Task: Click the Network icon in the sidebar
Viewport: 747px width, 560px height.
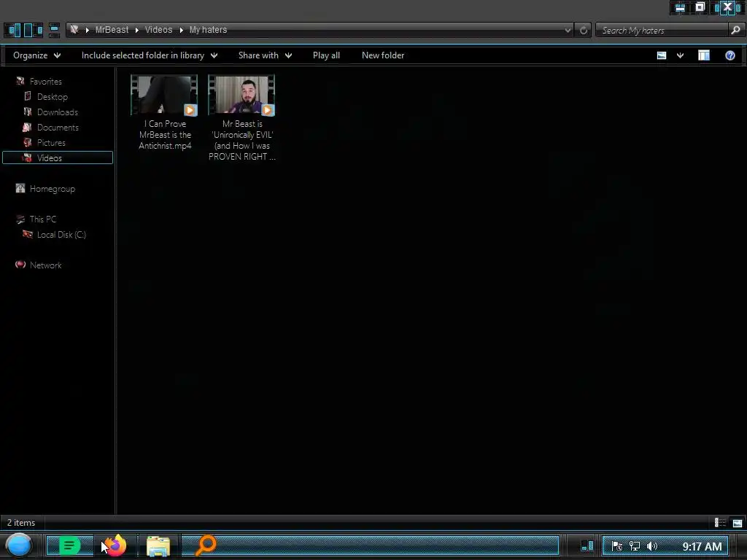Action: click(x=20, y=265)
